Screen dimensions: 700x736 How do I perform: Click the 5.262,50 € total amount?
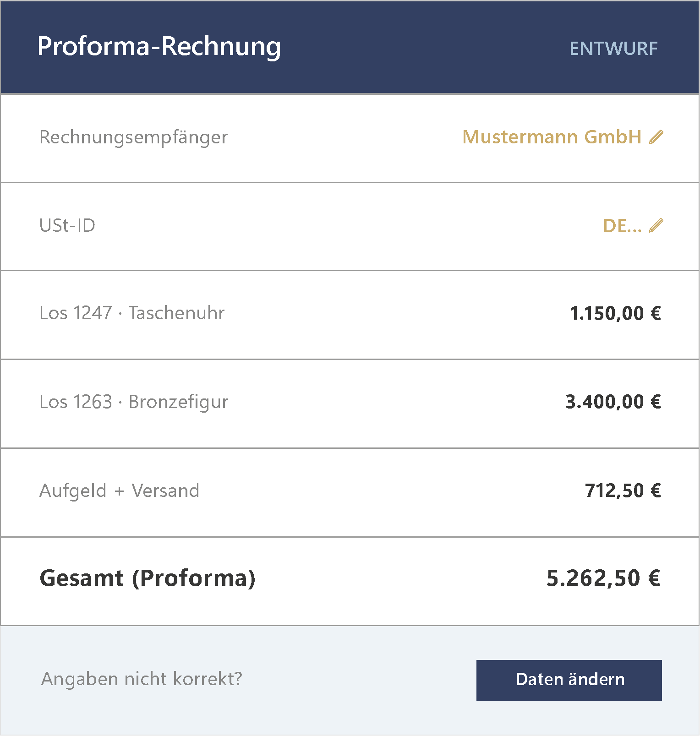coord(603,578)
